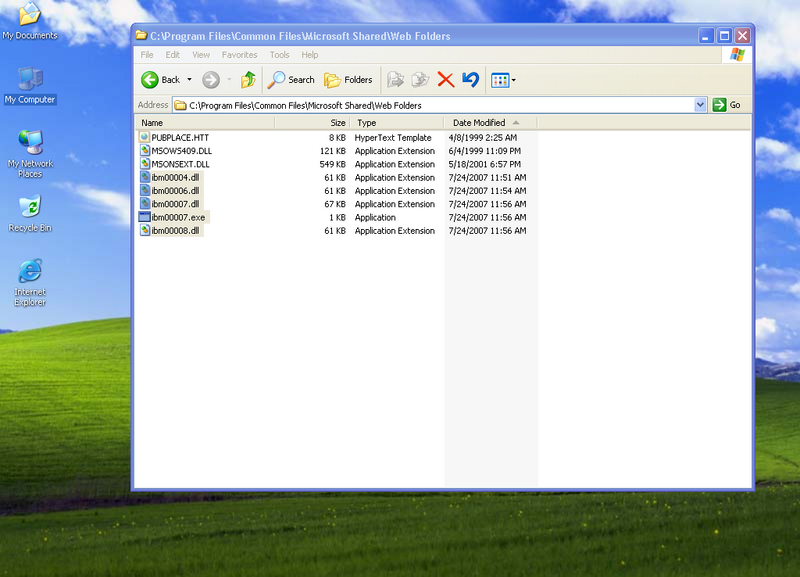
Task: Close the Web Folders window
Action: (742, 36)
